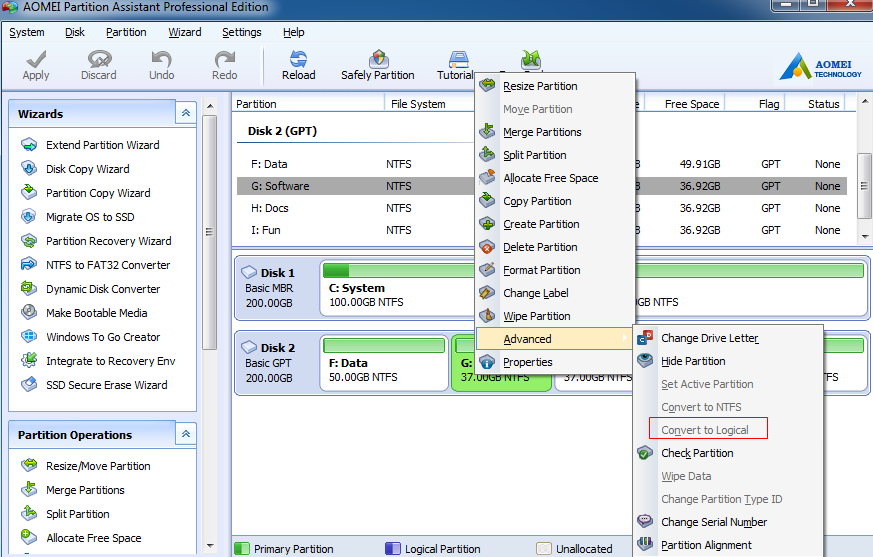Open Dynamic Disk Converter icon
Screen dimensions: 873x557
click(x=29, y=289)
